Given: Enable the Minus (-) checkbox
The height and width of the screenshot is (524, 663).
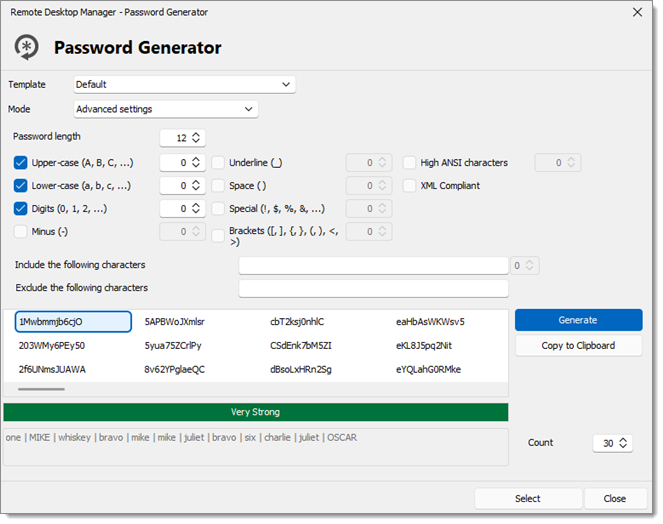Looking at the screenshot, I should point(20,231).
